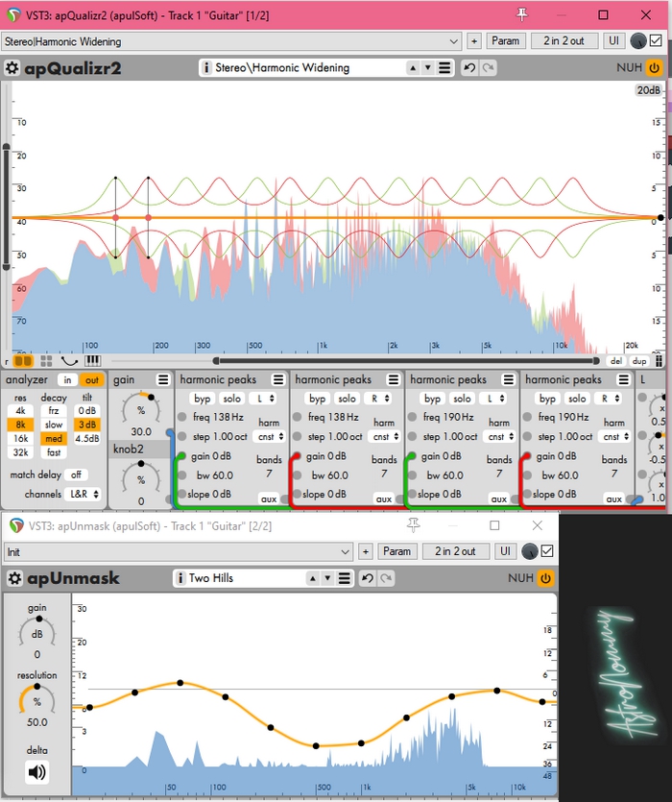Click the '2 in 2 out' button in apUnmask
This screenshot has height=802, width=672.
point(456,551)
